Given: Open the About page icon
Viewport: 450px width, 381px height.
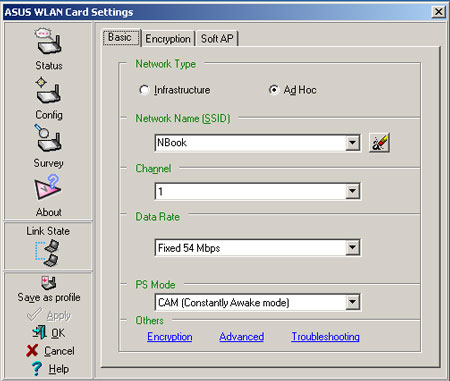Looking at the screenshot, I should (48, 188).
